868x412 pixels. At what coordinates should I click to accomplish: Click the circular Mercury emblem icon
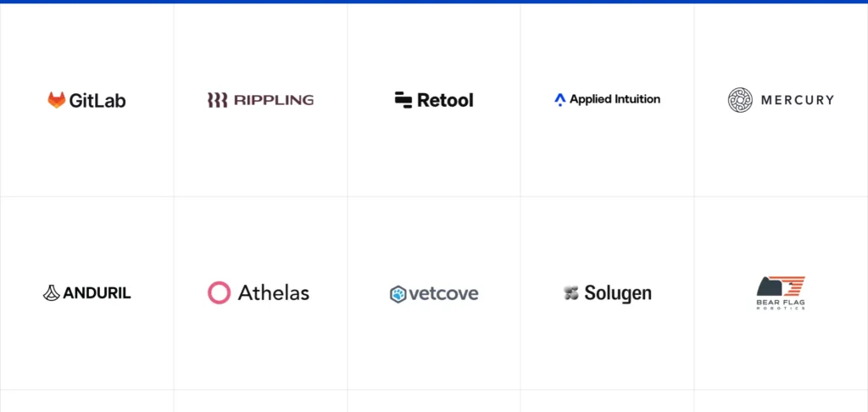pyautogui.click(x=740, y=100)
